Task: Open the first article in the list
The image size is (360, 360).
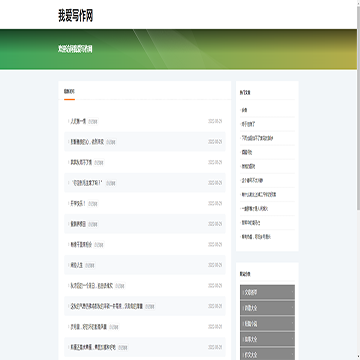Action: pos(78,121)
